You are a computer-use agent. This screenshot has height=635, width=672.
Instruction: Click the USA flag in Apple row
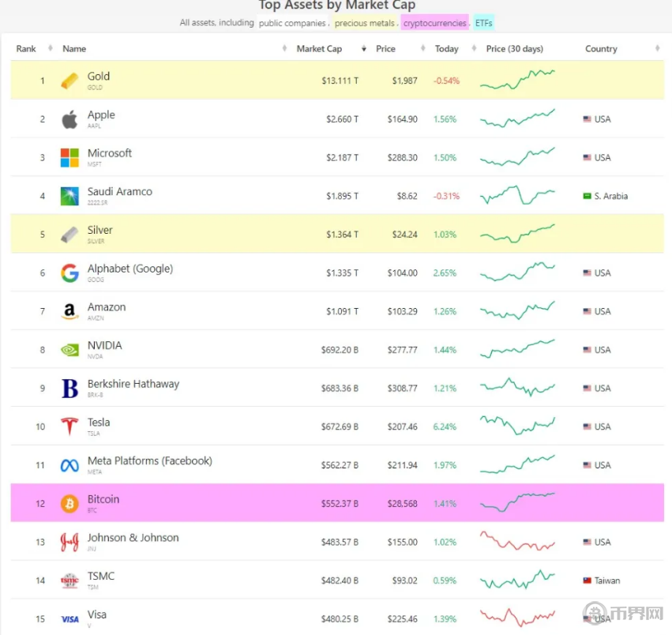tap(588, 119)
